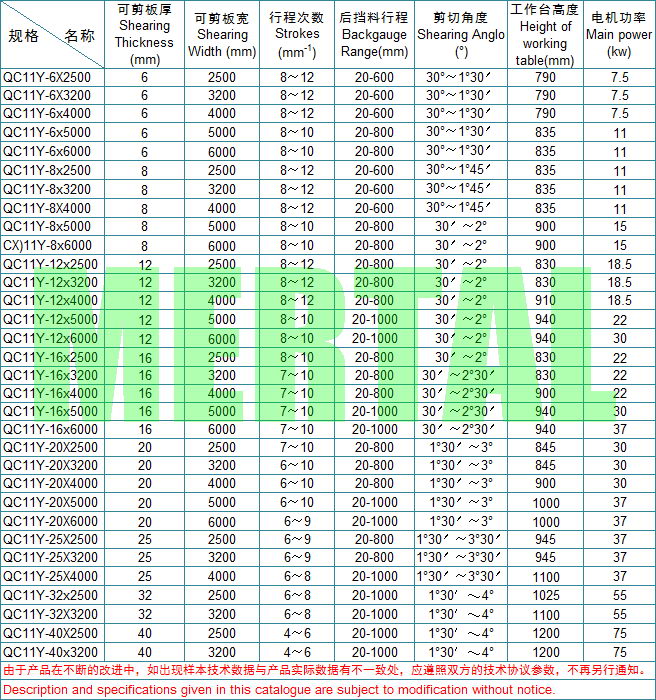
Task: Select table height 845 in QC11Y-20X2500 row
Action: [x=545, y=447]
